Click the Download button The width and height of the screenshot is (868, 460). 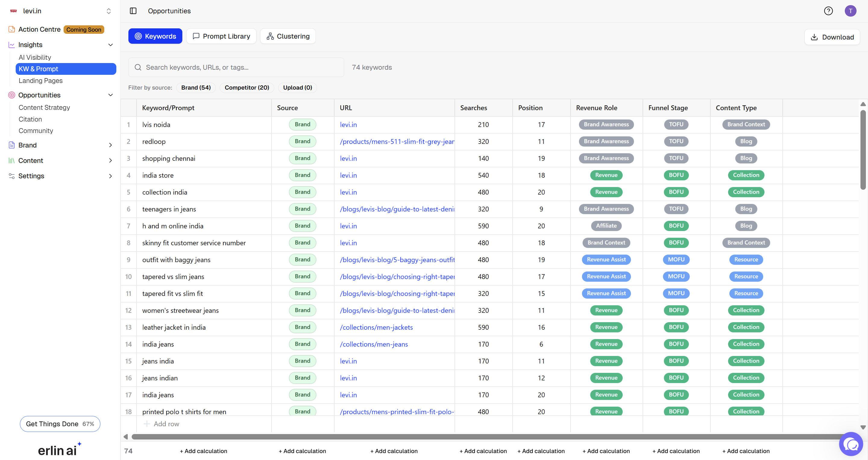[x=832, y=37]
